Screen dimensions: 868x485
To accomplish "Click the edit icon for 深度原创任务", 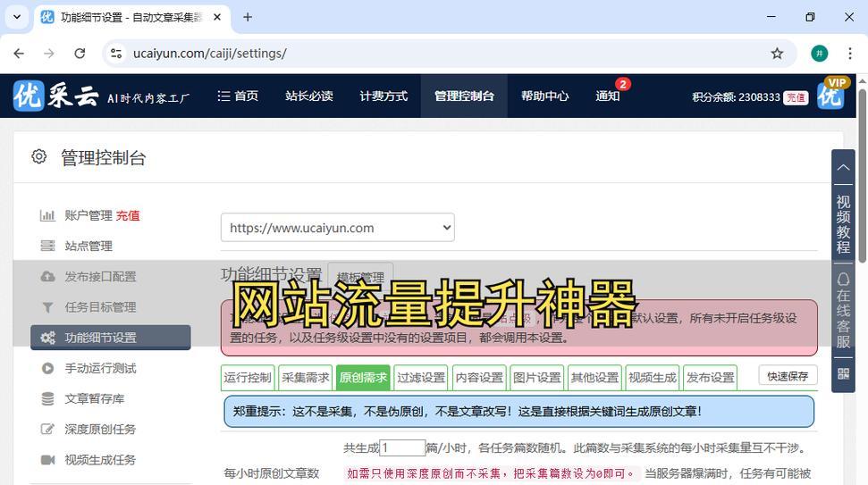I will click(47, 429).
